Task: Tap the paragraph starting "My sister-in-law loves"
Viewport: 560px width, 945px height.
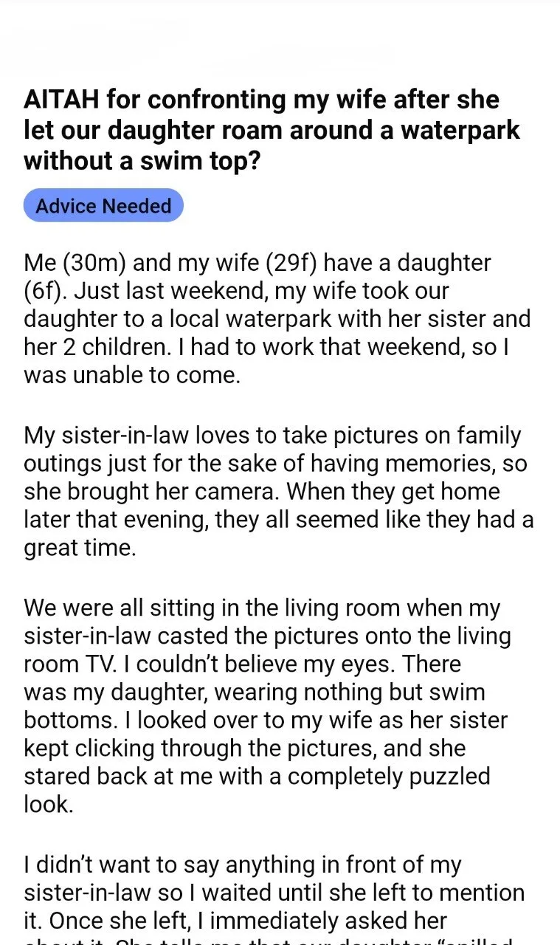Action: pos(279,492)
